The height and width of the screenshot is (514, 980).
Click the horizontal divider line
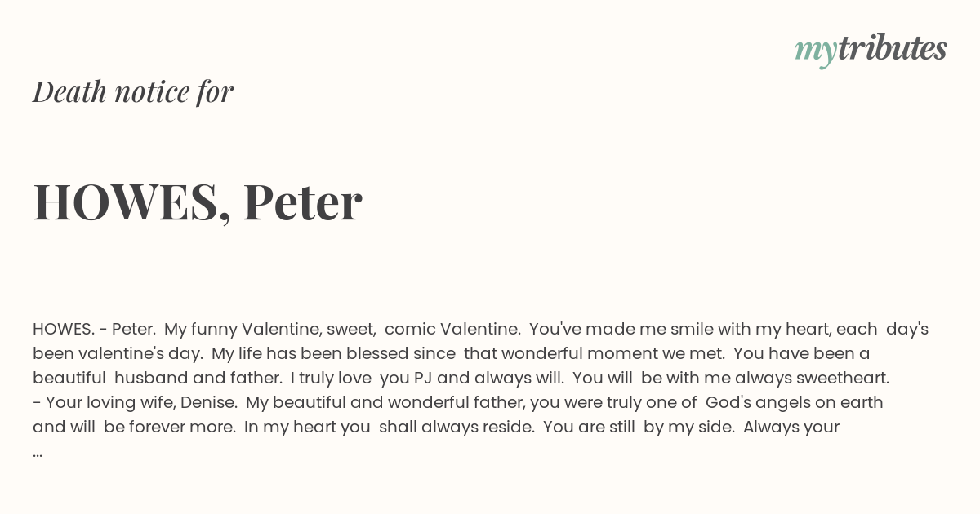pyautogui.click(x=490, y=290)
